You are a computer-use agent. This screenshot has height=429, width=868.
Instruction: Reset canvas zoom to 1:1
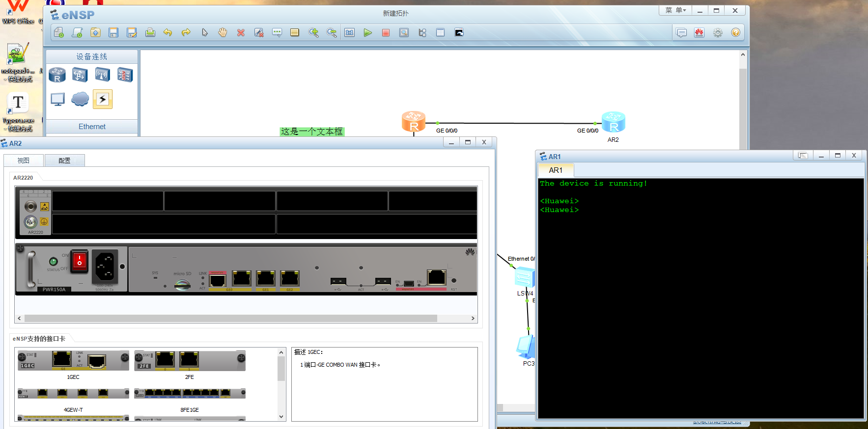[x=349, y=32]
